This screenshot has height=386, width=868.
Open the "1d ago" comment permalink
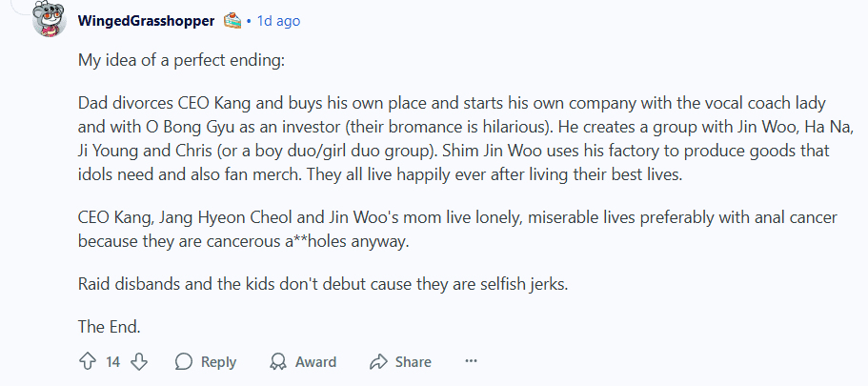tap(278, 20)
